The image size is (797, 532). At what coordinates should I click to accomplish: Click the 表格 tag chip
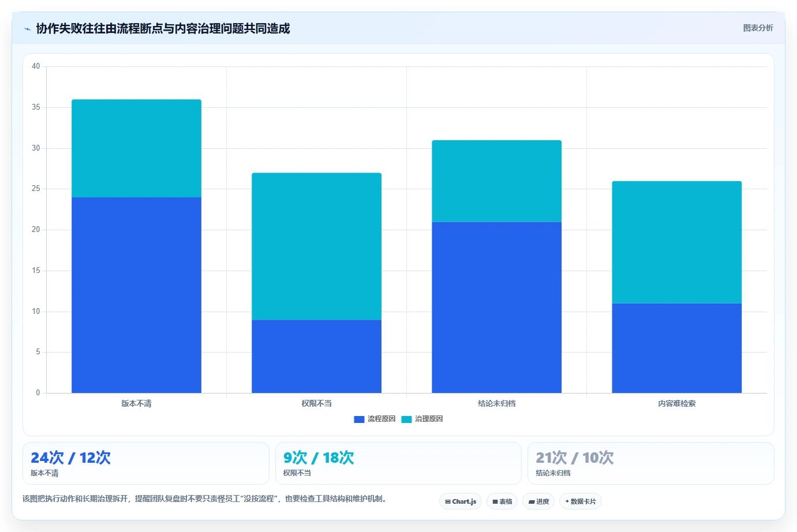tap(502, 501)
